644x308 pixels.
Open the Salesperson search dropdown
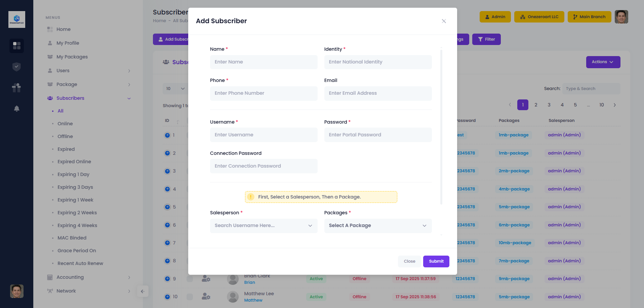point(264,226)
